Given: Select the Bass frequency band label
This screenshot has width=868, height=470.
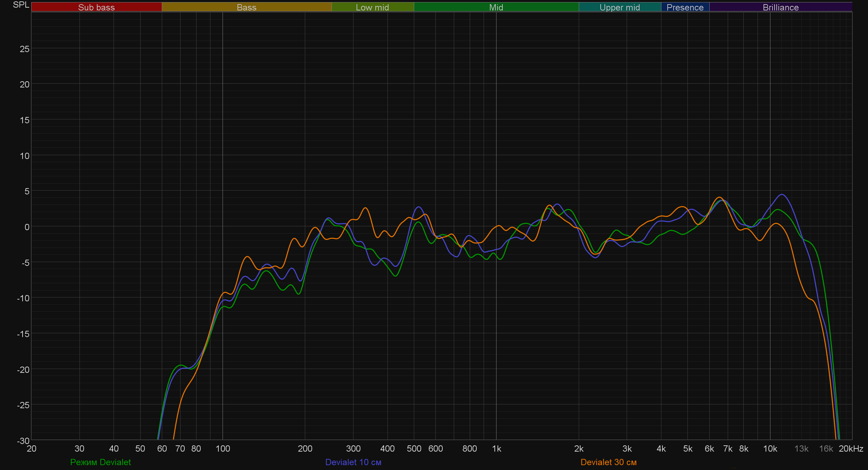Looking at the screenshot, I should pyautogui.click(x=247, y=7).
